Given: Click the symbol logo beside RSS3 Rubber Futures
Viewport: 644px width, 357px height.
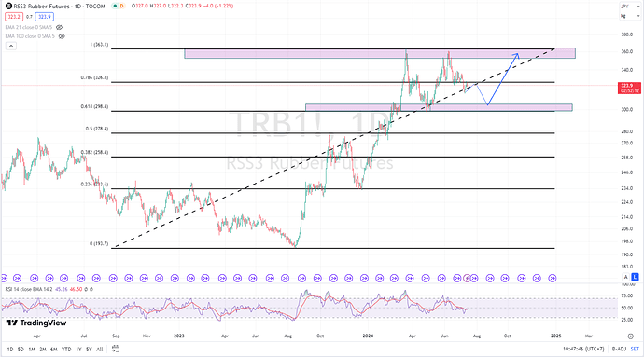Looking at the screenshot, I should click(8, 7).
